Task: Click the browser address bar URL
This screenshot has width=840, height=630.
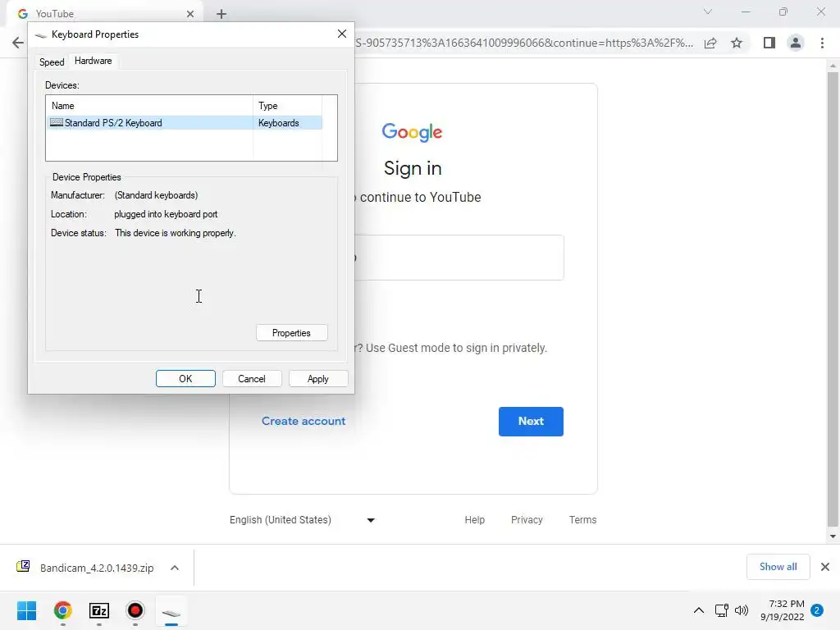Action: pos(524,43)
